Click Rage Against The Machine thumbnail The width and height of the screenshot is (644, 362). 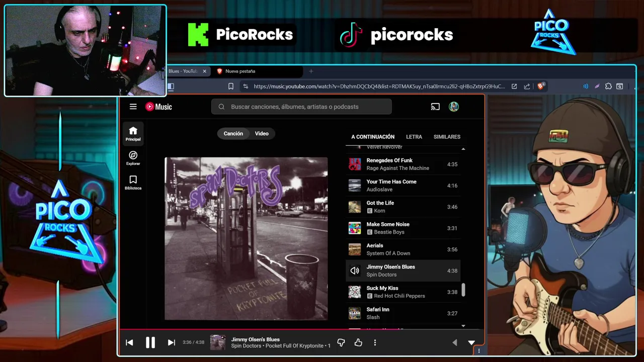tap(355, 164)
